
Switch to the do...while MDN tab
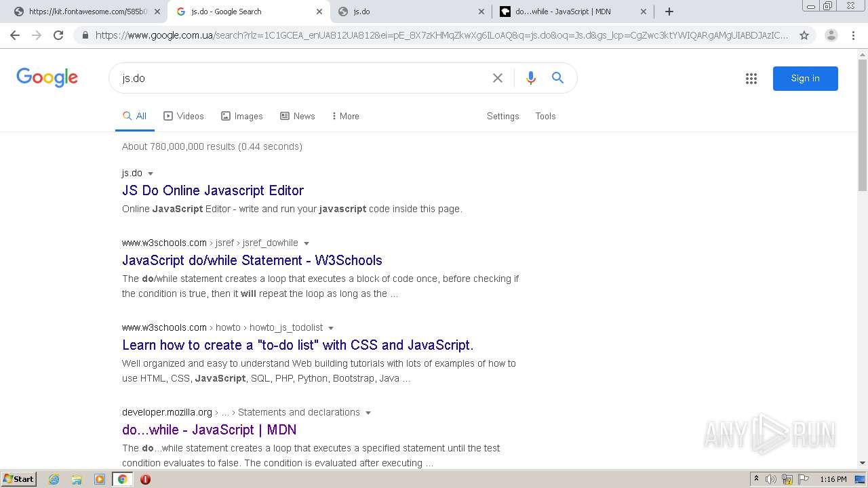(572, 12)
